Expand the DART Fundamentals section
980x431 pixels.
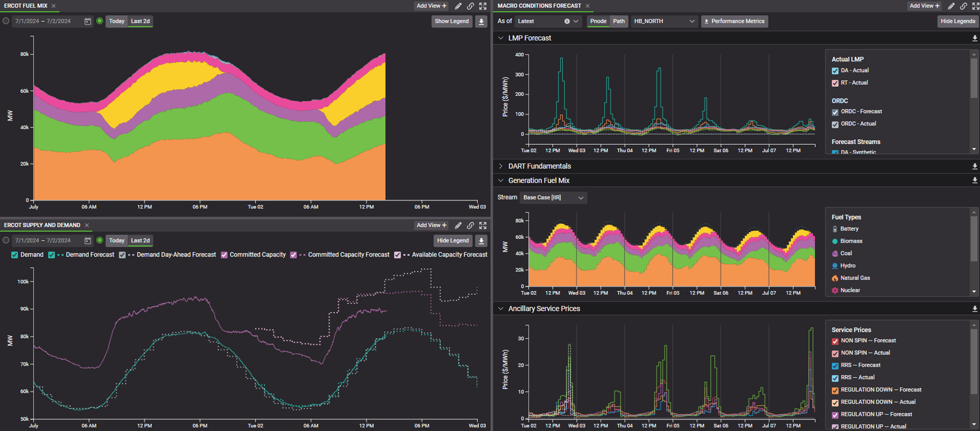coord(501,166)
